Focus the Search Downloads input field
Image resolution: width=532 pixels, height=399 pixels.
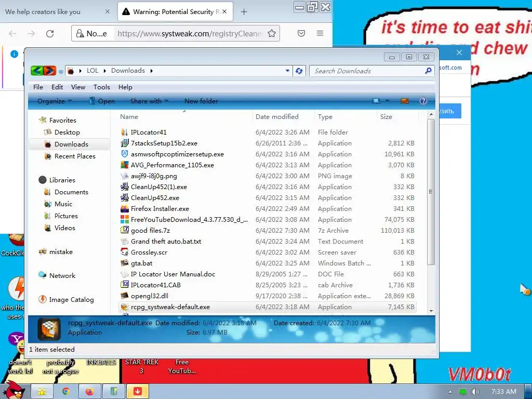click(x=368, y=71)
